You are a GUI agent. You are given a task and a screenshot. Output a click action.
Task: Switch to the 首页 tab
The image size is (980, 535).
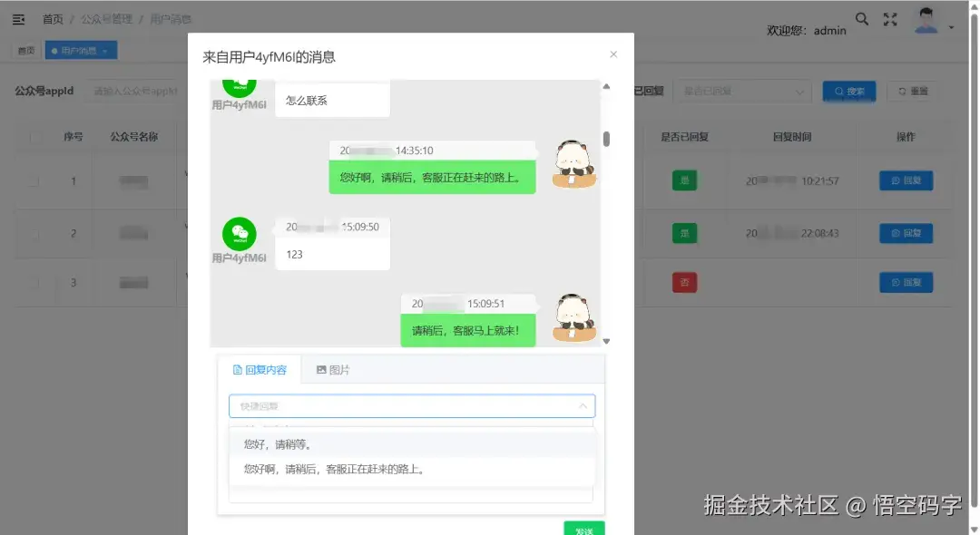point(24,50)
